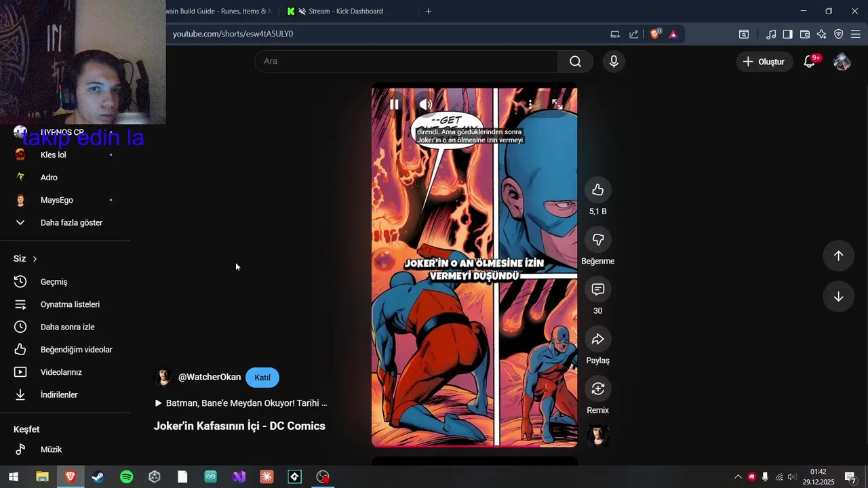Click the browser share page icon
Viewport: 868px width, 488px height.
pyautogui.click(x=634, y=34)
